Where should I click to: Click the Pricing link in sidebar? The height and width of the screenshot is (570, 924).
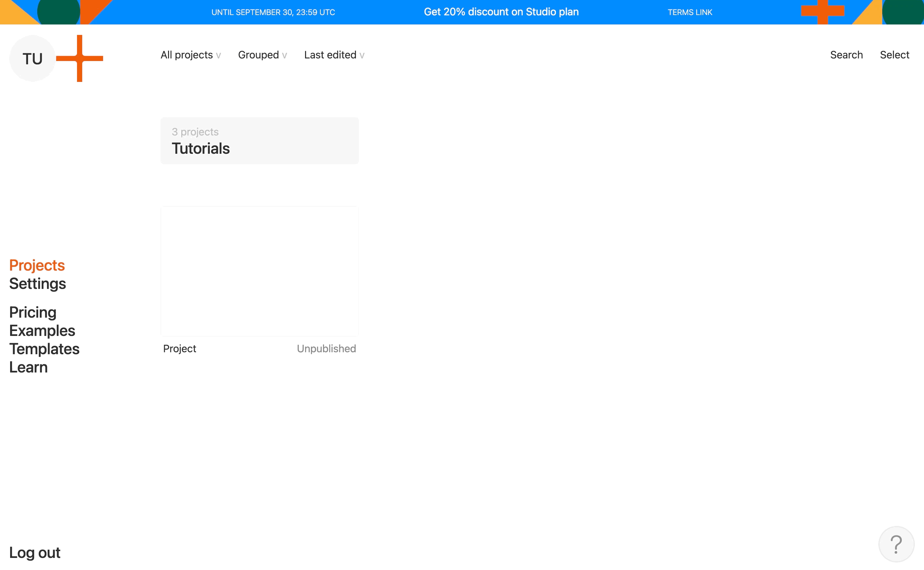(33, 311)
